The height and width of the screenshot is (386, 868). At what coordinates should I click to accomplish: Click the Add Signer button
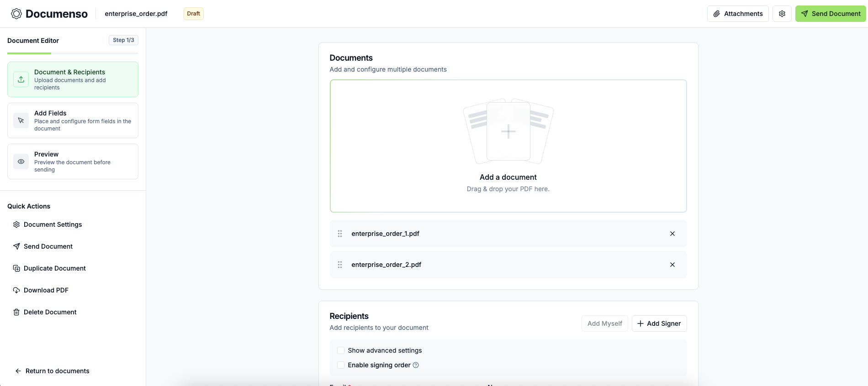[659, 323]
